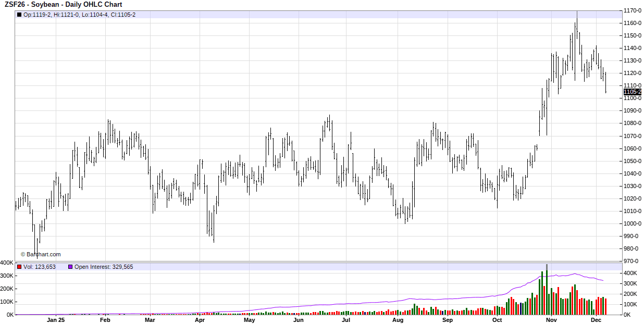Viewport: 644px width, 336px height.
Task: Click the 1170-0 price-axis label
Action: (633, 10)
